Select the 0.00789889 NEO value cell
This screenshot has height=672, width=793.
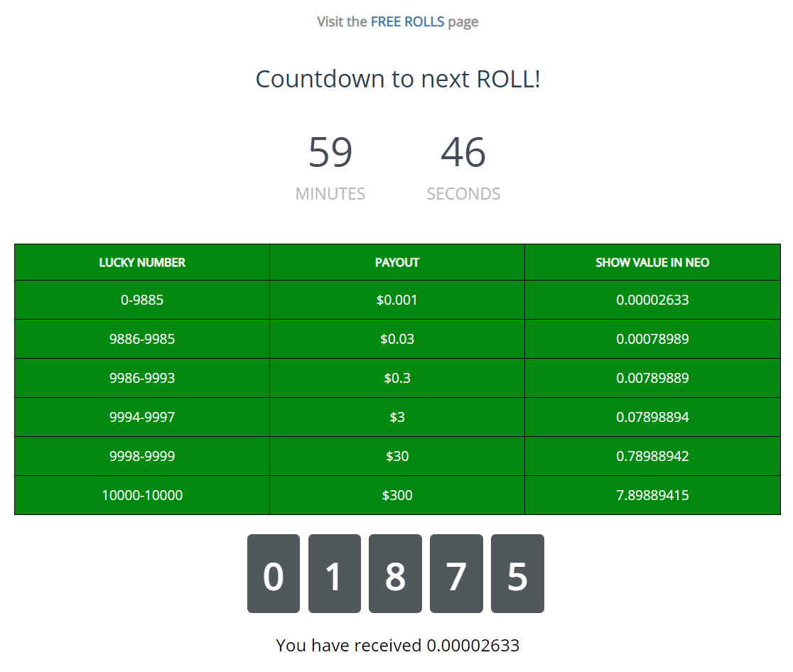click(652, 378)
